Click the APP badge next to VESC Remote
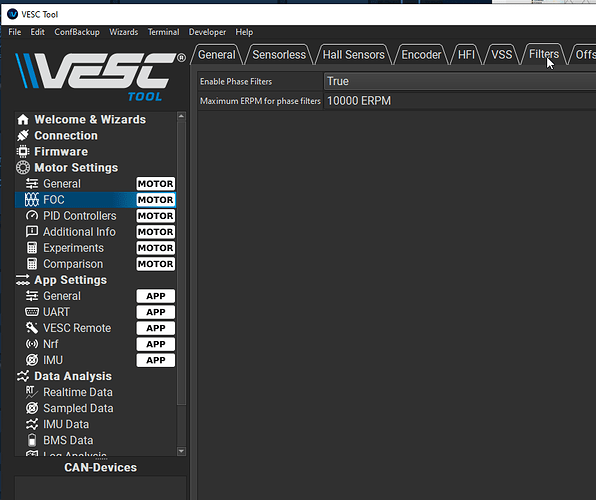This screenshot has height=500, width=596. click(x=155, y=328)
